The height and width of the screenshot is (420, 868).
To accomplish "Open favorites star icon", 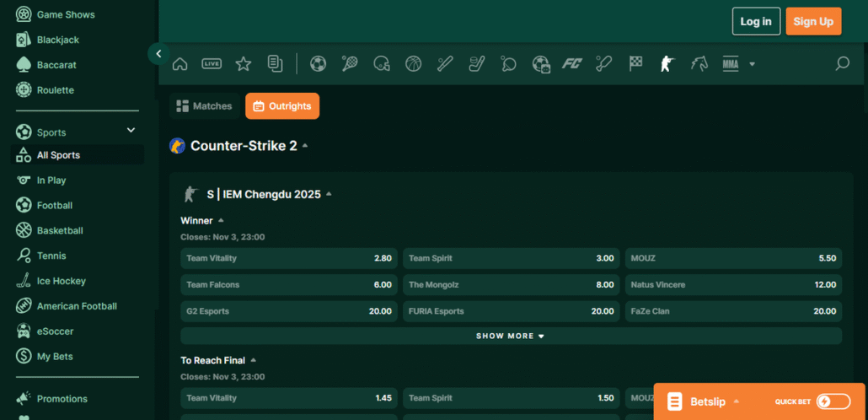I will [243, 63].
